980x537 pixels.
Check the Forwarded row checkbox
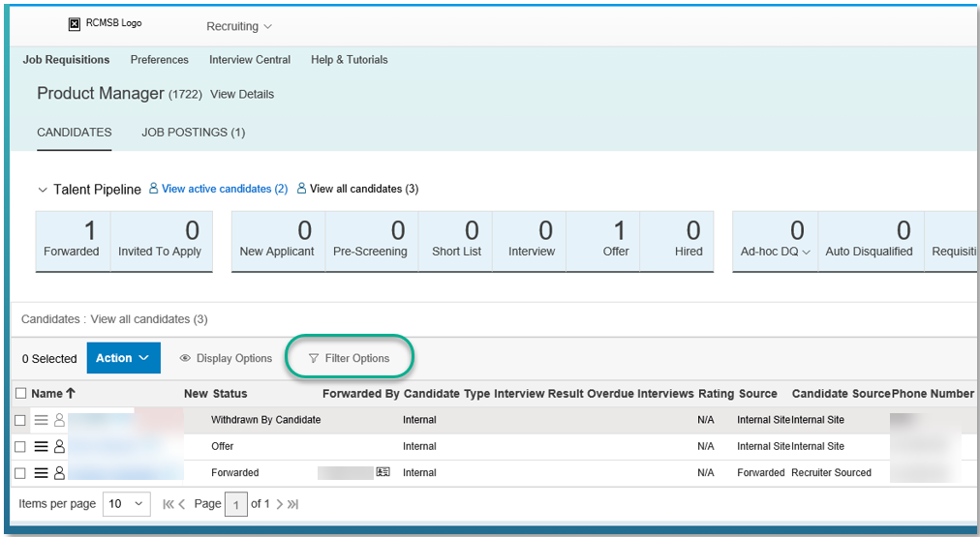pyautogui.click(x=20, y=473)
